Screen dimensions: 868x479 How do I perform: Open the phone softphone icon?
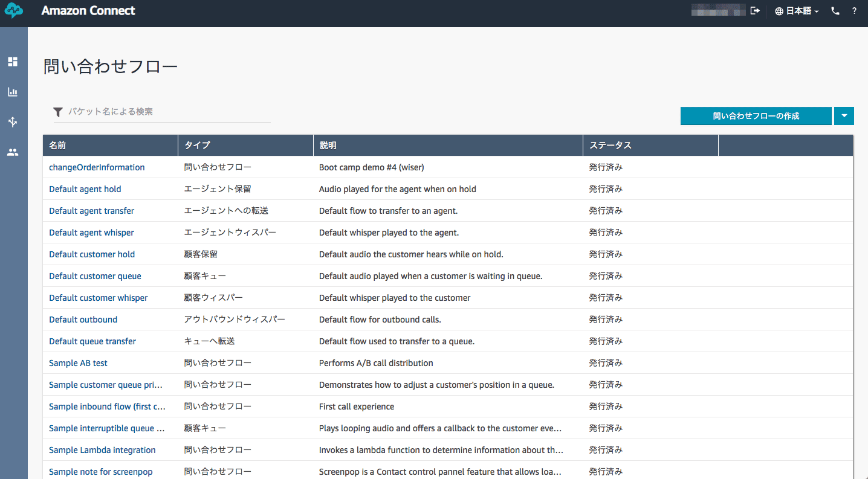tap(835, 11)
